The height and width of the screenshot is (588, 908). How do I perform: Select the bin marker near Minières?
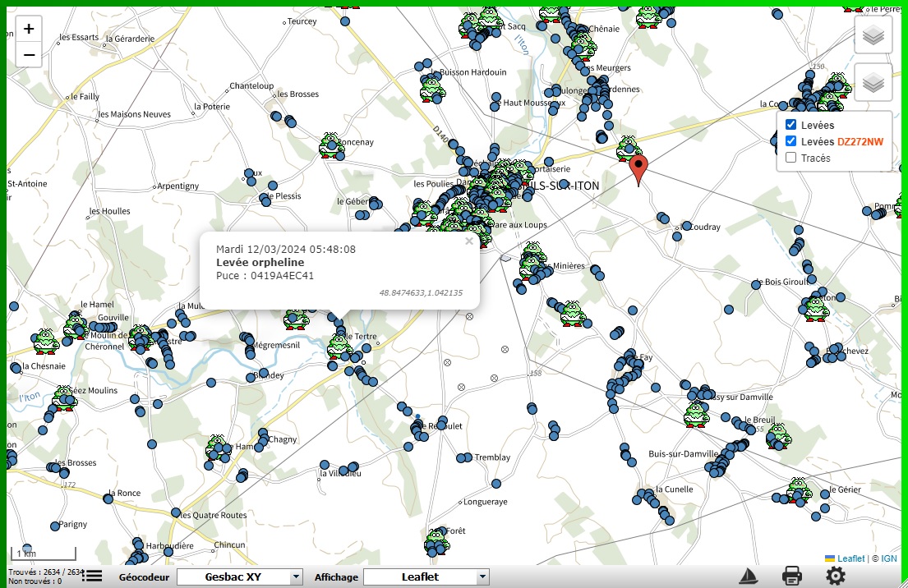coord(534,256)
